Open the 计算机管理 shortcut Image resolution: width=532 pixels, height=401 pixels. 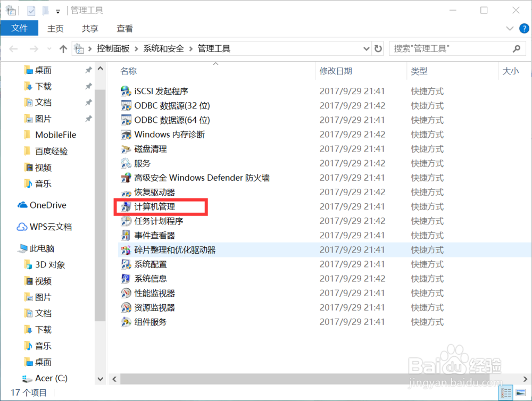(x=153, y=206)
